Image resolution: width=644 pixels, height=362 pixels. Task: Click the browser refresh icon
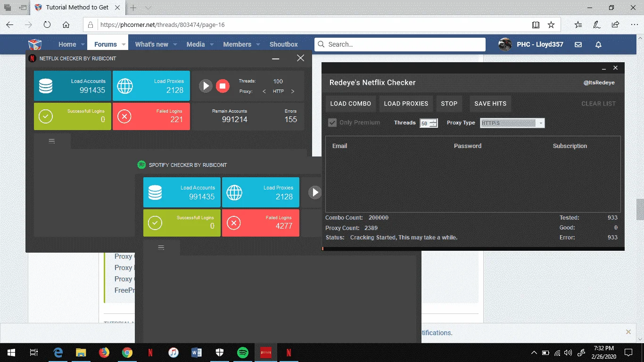tap(47, 25)
